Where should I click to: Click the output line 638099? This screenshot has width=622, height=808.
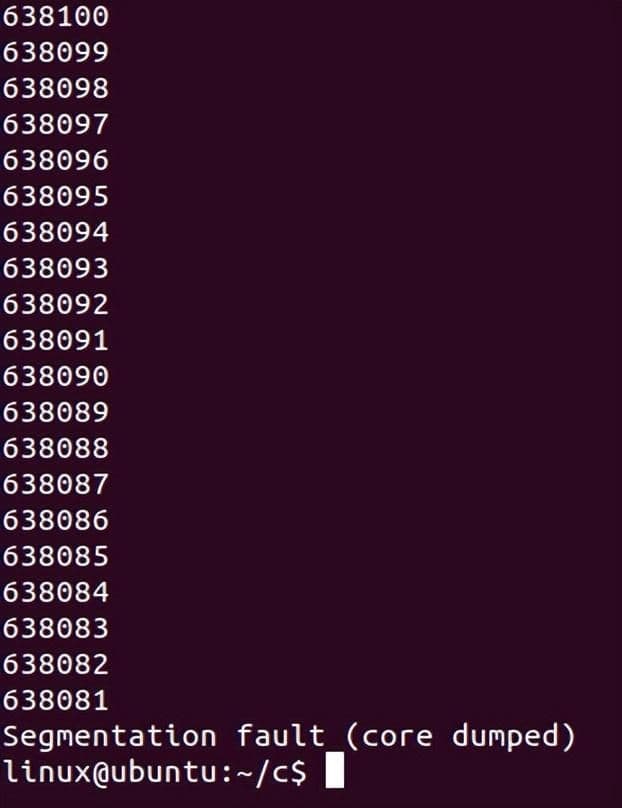(x=56, y=52)
